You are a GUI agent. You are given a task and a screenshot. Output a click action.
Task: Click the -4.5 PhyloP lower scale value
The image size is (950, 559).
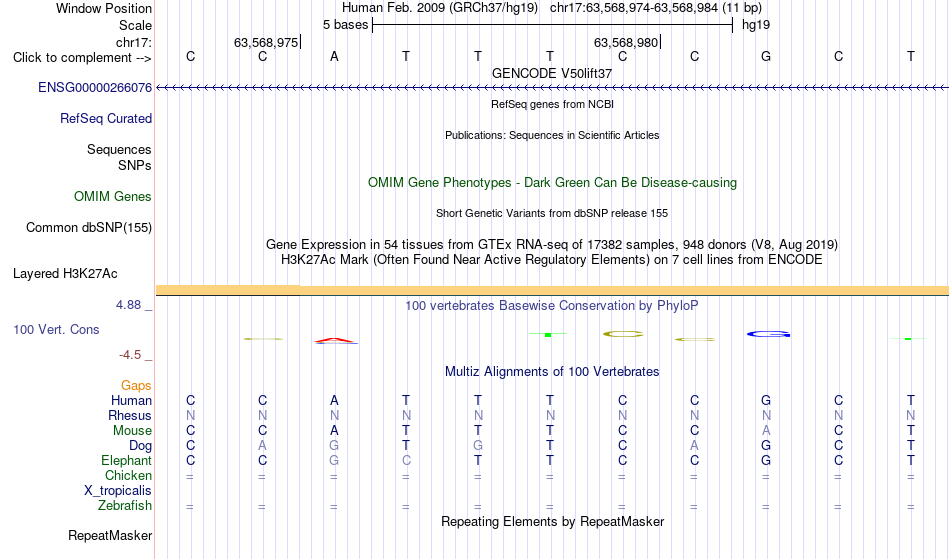[x=130, y=355]
